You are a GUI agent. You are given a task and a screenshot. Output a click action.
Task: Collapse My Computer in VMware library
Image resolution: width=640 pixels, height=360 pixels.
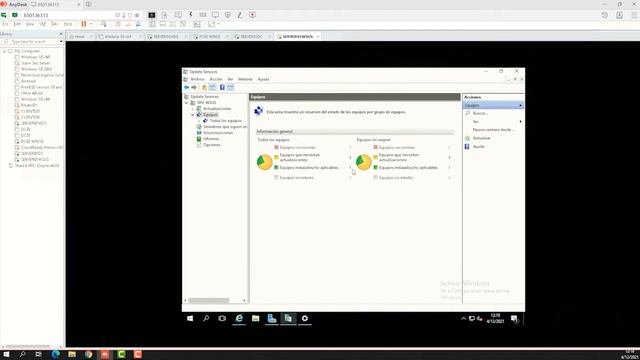[4, 51]
